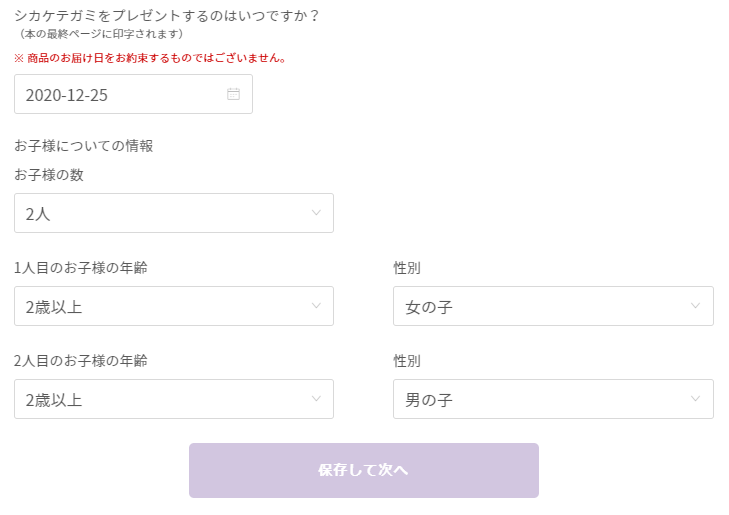Open the お子様の数 dropdown showing 2人
The image size is (729, 515).
click(x=174, y=213)
